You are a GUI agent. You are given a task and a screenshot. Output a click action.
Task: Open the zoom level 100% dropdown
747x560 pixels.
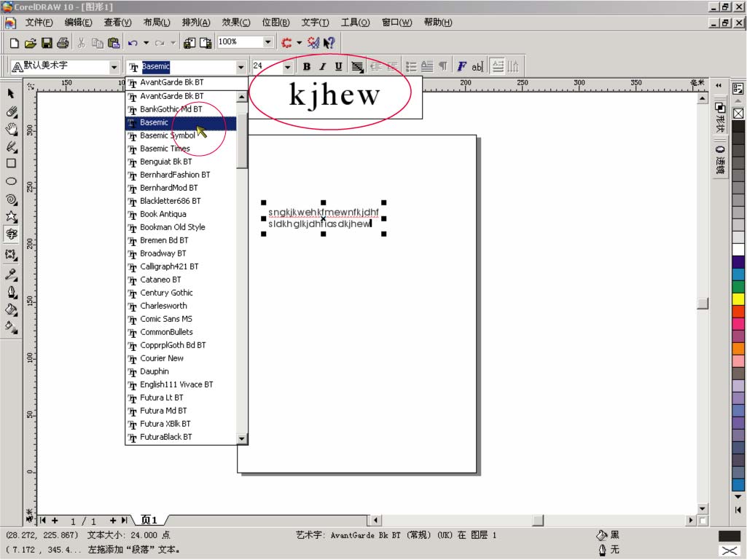click(268, 42)
